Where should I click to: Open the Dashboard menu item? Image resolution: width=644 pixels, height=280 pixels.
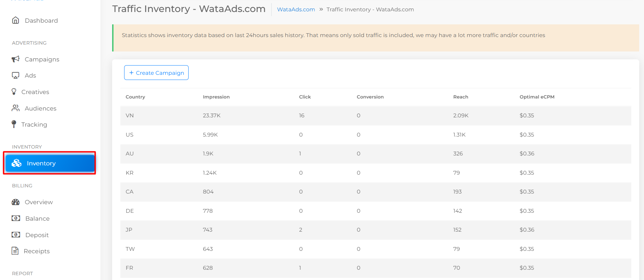tap(41, 21)
